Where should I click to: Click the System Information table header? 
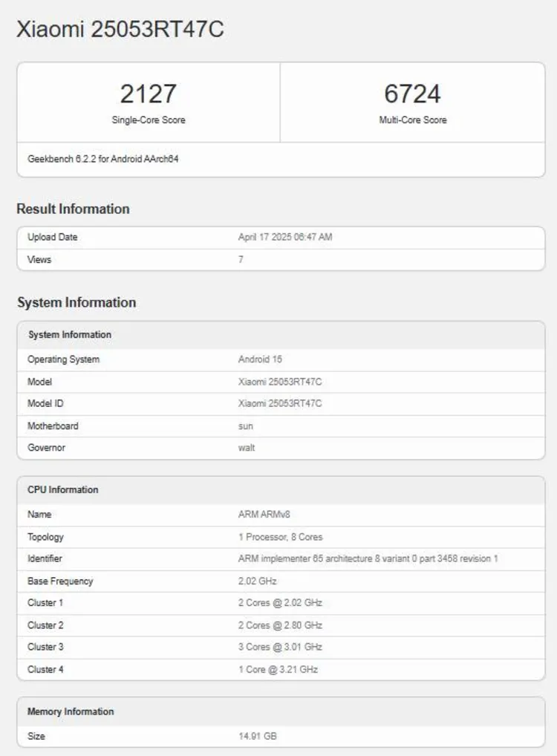click(70, 335)
